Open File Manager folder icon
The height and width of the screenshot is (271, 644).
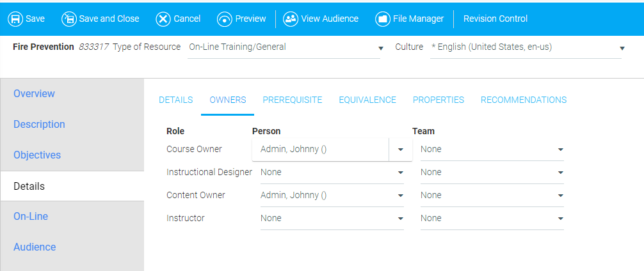pos(383,19)
